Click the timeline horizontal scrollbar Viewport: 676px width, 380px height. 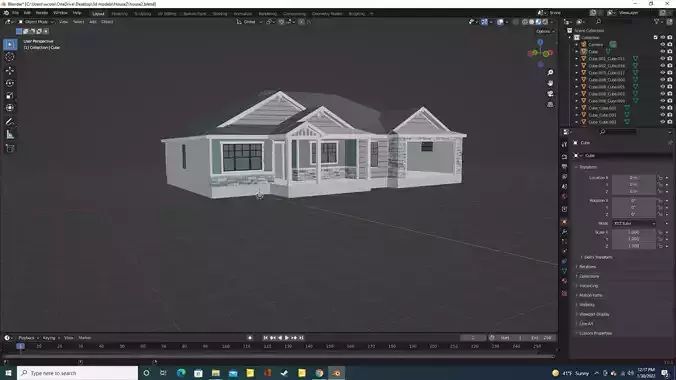pyautogui.click(x=279, y=357)
